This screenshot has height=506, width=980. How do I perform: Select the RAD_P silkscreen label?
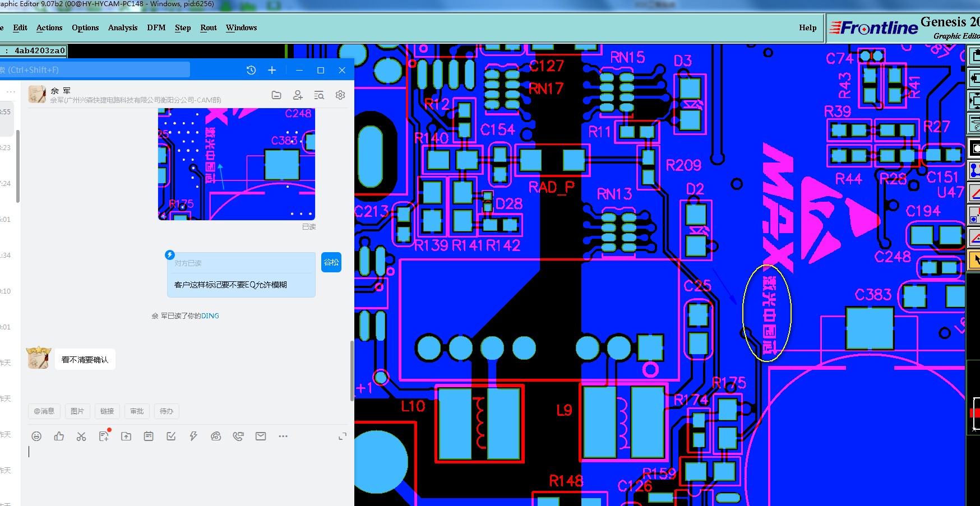click(552, 187)
